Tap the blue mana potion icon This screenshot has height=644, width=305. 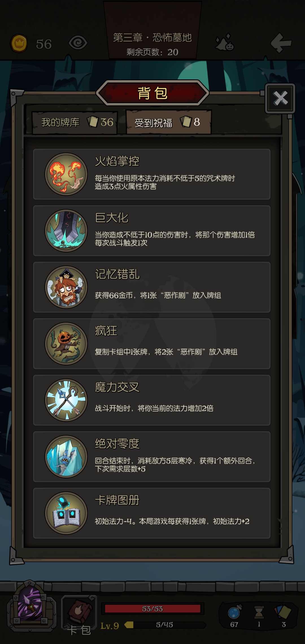tap(235, 612)
